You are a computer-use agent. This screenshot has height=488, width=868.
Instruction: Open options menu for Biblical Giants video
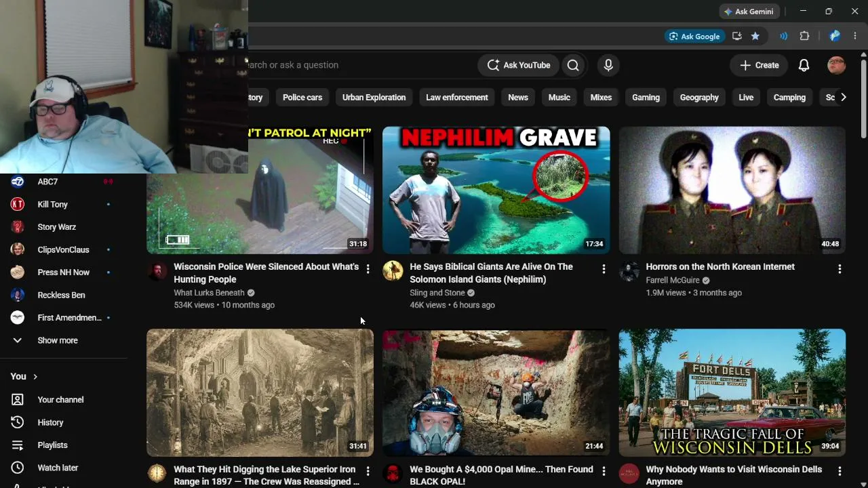pyautogui.click(x=604, y=269)
